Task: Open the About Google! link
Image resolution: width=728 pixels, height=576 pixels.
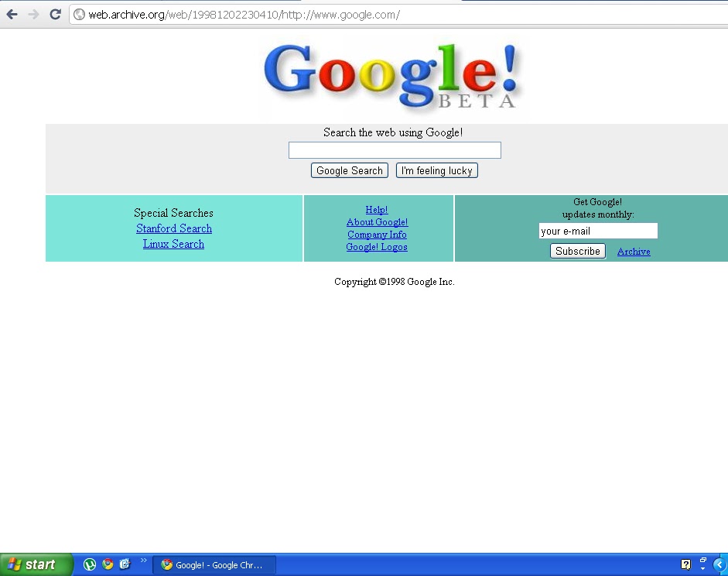Action: click(x=377, y=222)
